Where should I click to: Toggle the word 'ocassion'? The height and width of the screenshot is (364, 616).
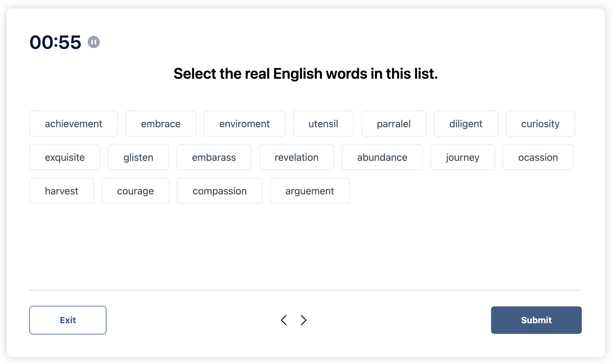click(538, 157)
